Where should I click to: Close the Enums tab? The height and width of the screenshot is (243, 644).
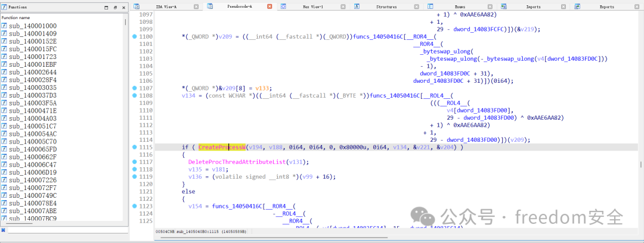[490, 7]
